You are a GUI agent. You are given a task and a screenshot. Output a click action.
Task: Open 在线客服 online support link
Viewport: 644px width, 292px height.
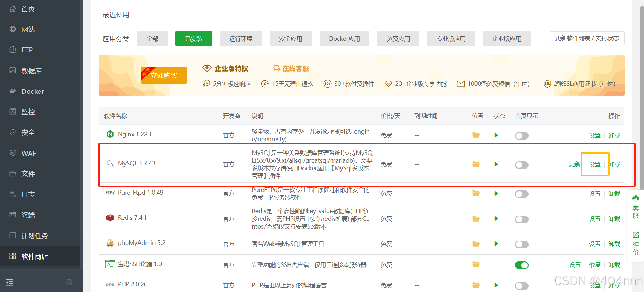click(x=291, y=68)
